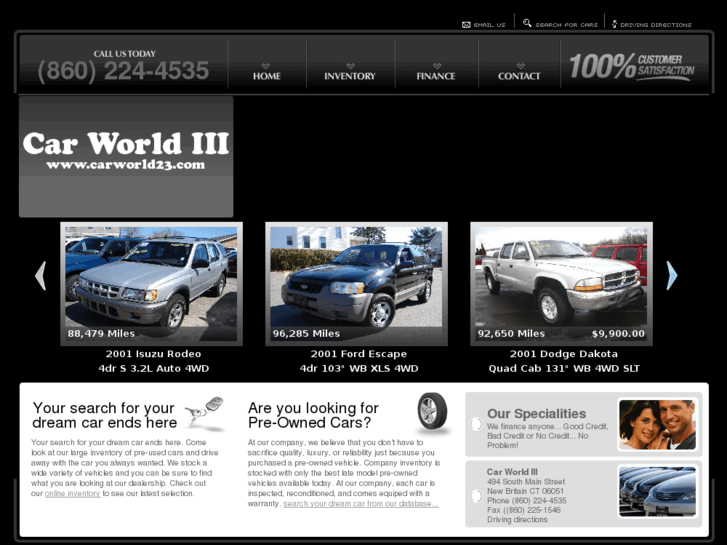This screenshot has width=727, height=545.
Task: Open the Inventory menu item
Action: (x=350, y=76)
